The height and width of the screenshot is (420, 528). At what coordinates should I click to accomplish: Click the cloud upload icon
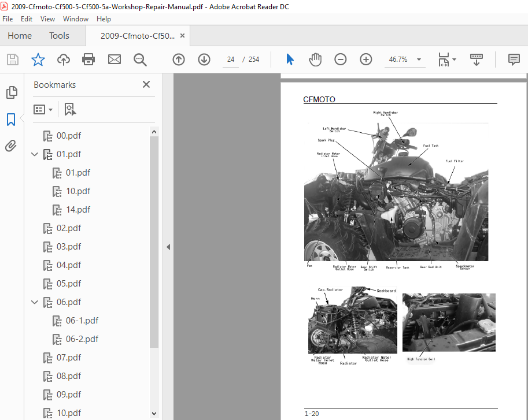pyautogui.click(x=63, y=60)
